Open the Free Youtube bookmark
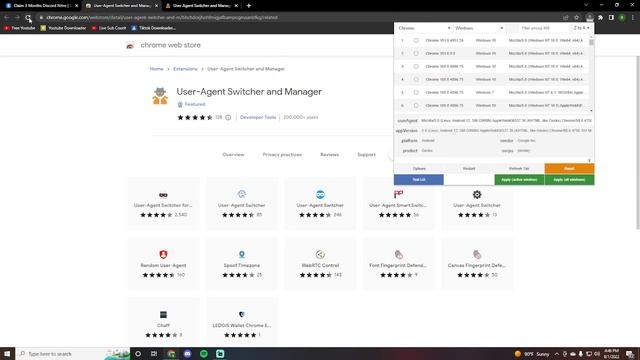The image size is (640, 360). 20,28
